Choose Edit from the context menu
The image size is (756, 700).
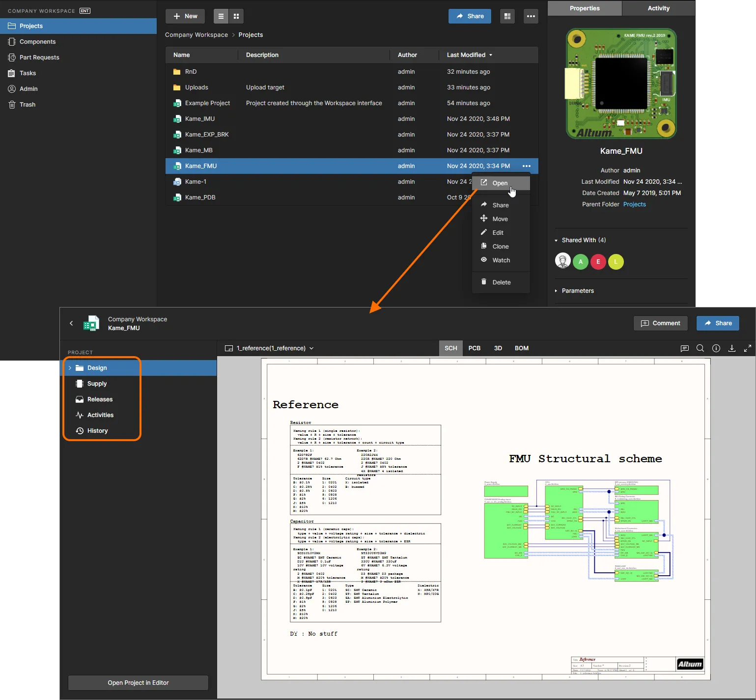click(501, 233)
